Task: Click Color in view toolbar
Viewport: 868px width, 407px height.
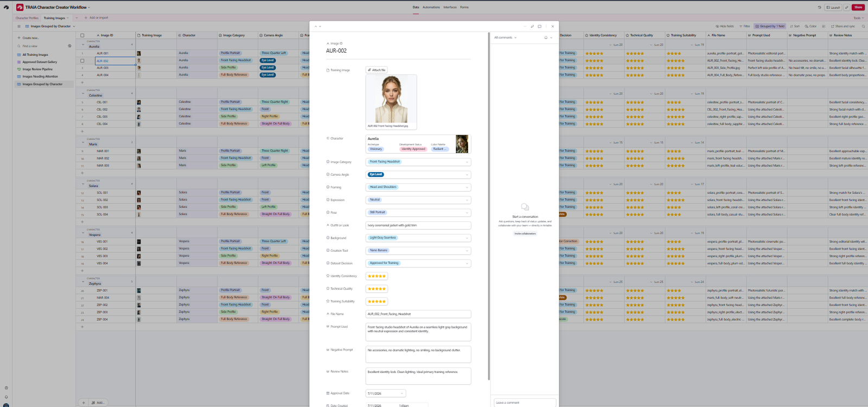Action: (x=810, y=26)
